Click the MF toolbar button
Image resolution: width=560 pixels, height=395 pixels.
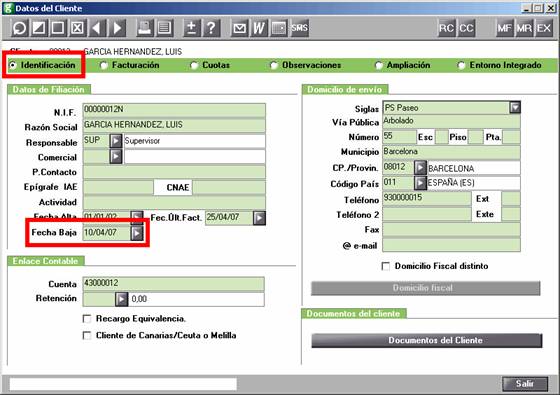pyautogui.click(x=505, y=28)
